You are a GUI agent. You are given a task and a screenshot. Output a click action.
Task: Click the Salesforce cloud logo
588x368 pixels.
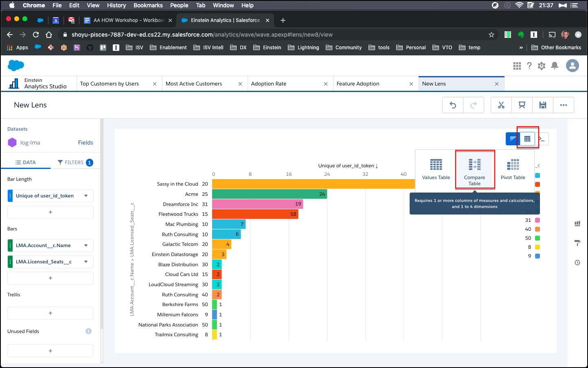point(16,65)
